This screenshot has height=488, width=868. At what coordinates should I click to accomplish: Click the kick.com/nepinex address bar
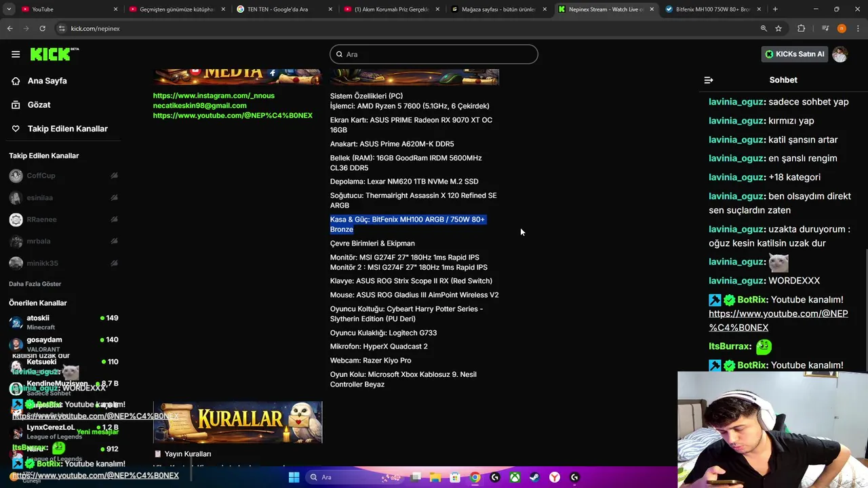tap(407, 28)
